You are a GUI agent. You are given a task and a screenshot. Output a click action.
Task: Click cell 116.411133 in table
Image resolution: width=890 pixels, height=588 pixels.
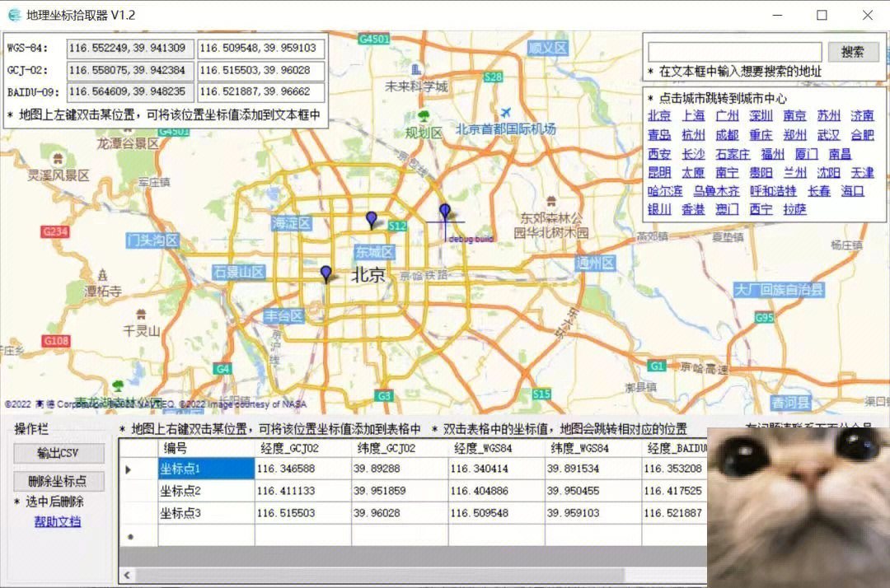pyautogui.click(x=303, y=491)
